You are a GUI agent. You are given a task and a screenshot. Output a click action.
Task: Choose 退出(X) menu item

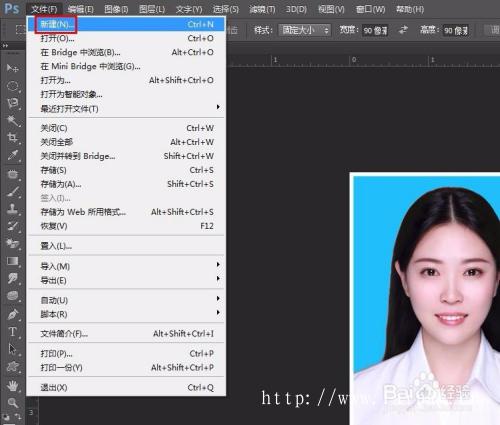[126, 388]
